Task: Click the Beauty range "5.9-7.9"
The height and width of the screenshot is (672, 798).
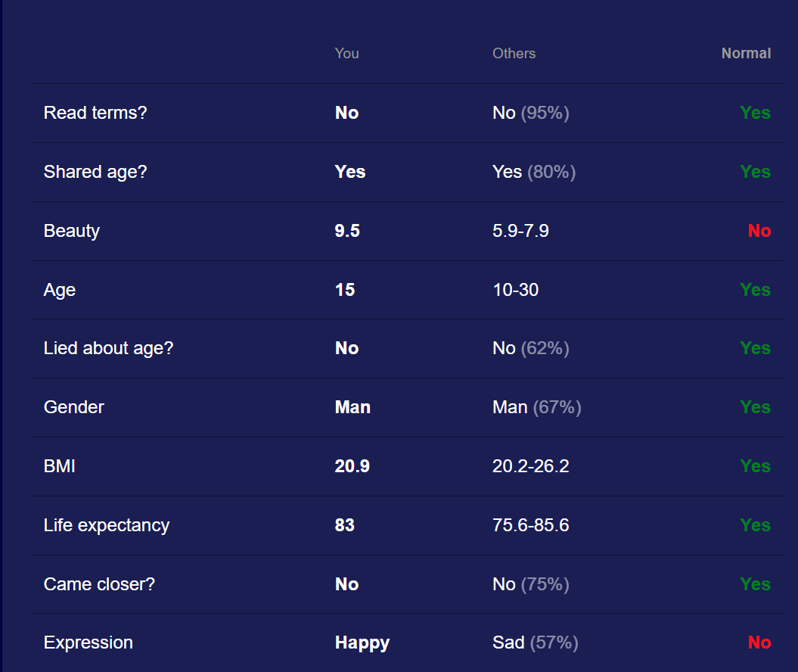Action: coord(520,231)
